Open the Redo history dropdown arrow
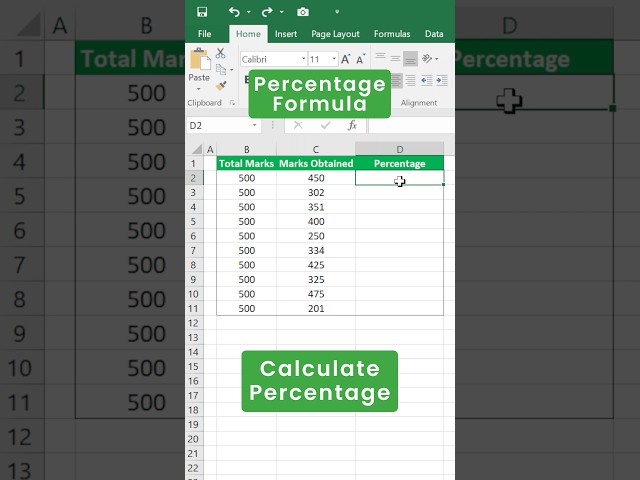Viewport: 640px width, 480px height. coord(282,12)
